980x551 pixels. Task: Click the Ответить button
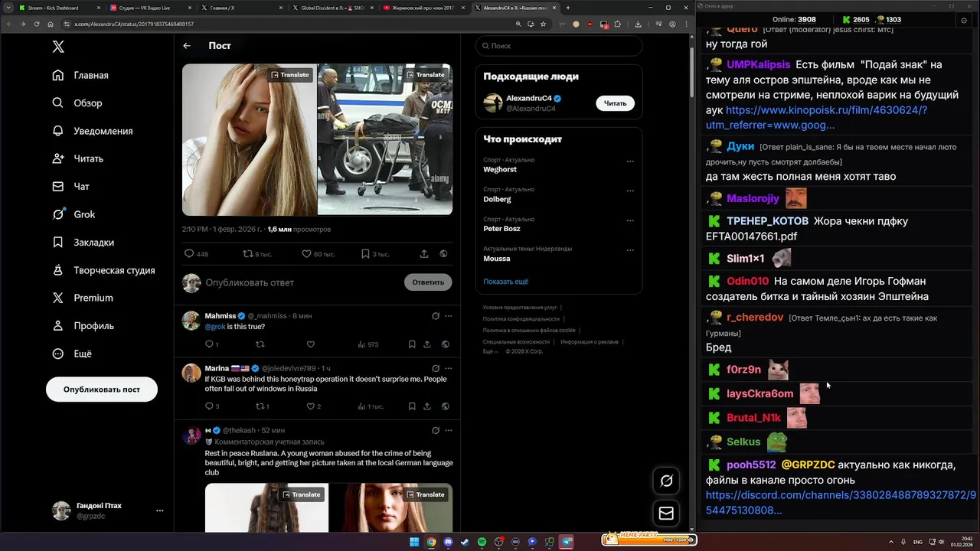(x=428, y=282)
